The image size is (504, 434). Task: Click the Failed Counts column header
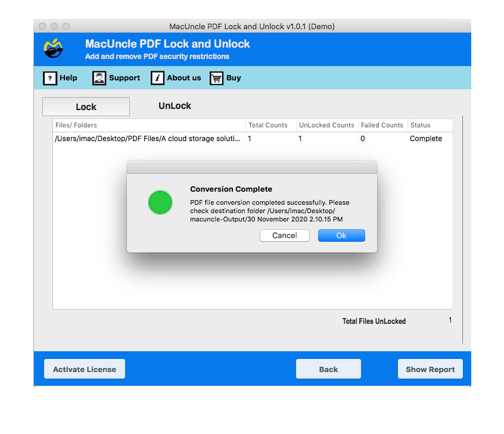382,125
